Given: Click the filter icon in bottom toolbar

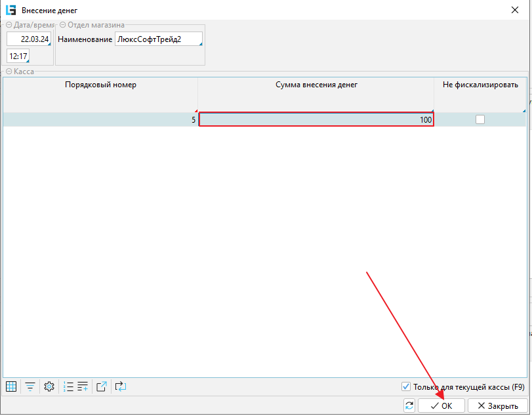Looking at the screenshot, I should click(x=30, y=386).
